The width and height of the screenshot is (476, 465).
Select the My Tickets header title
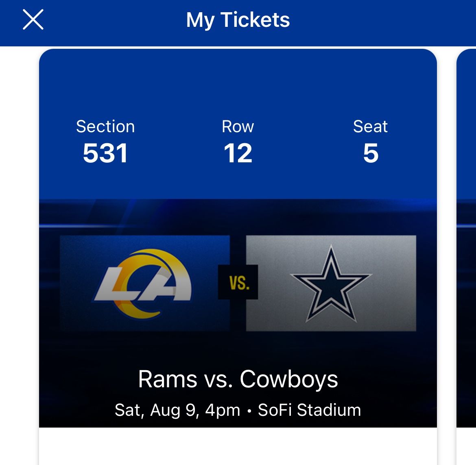pyautogui.click(x=238, y=20)
